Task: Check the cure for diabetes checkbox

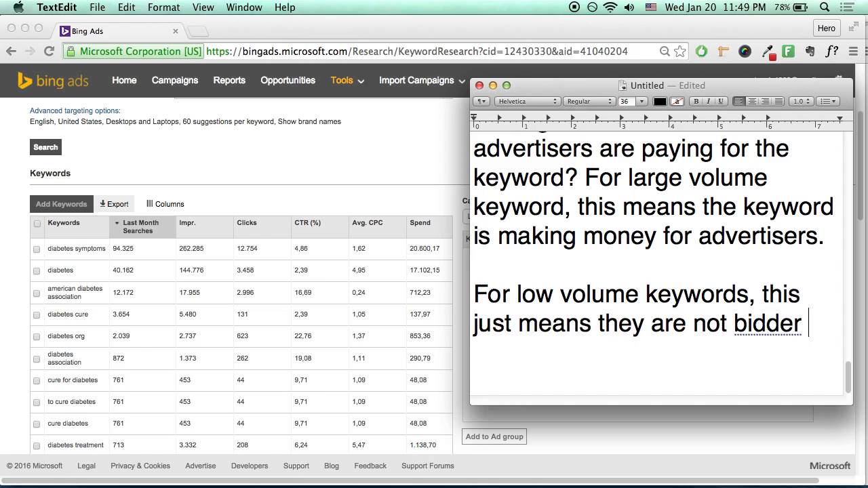Action: (x=37, y=381)
